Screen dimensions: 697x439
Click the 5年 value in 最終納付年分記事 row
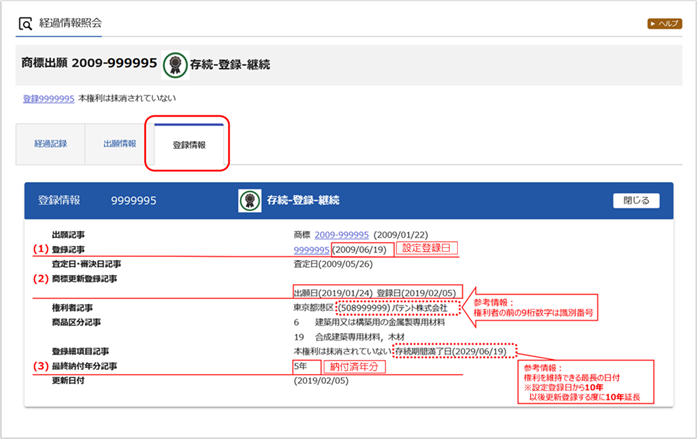point(301,368)
